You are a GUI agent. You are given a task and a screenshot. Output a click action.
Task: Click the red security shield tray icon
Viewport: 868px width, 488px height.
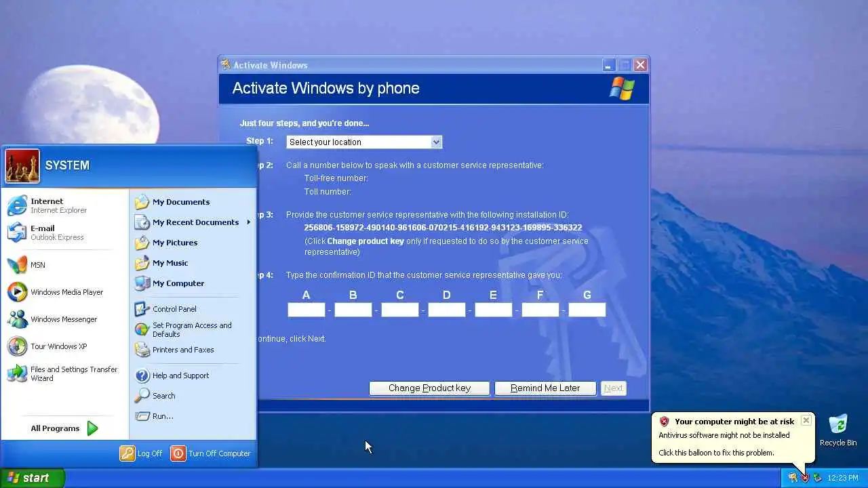pos(805,478)
